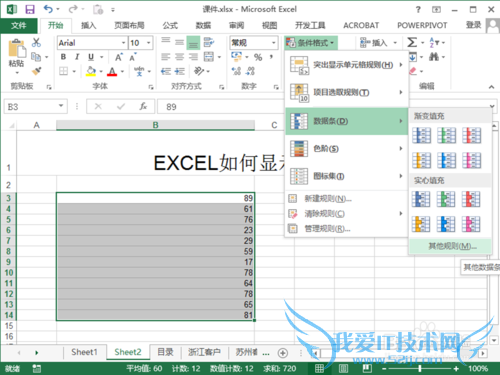Click the Paste clipboard icon
This screenshot has width=500, height=375.
point(17,48)
